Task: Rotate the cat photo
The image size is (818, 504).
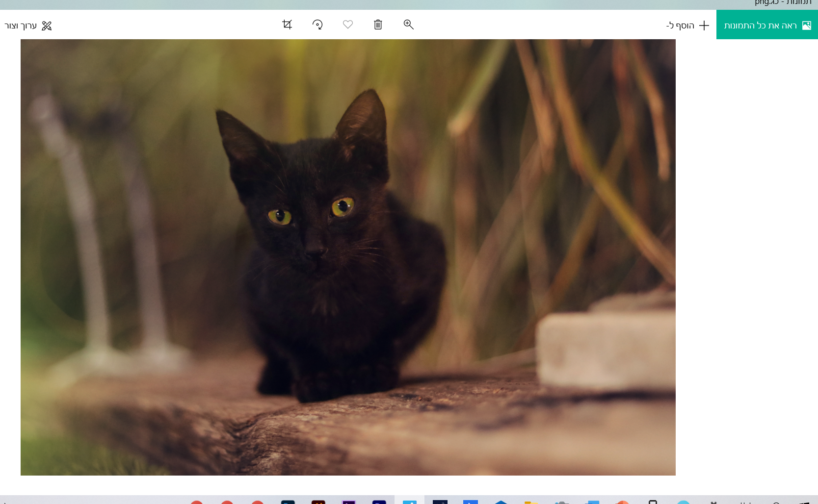Action: pyautogui.click(x=317, y=25)
